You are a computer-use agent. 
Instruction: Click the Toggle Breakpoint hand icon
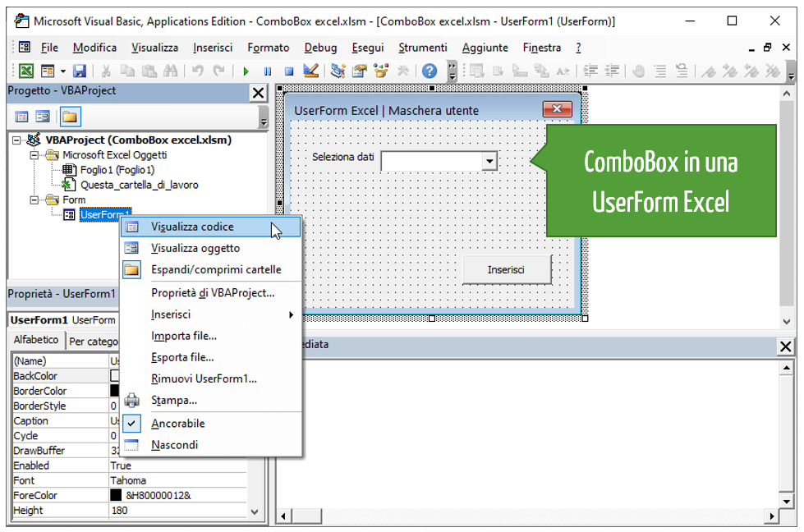point(638,71)
